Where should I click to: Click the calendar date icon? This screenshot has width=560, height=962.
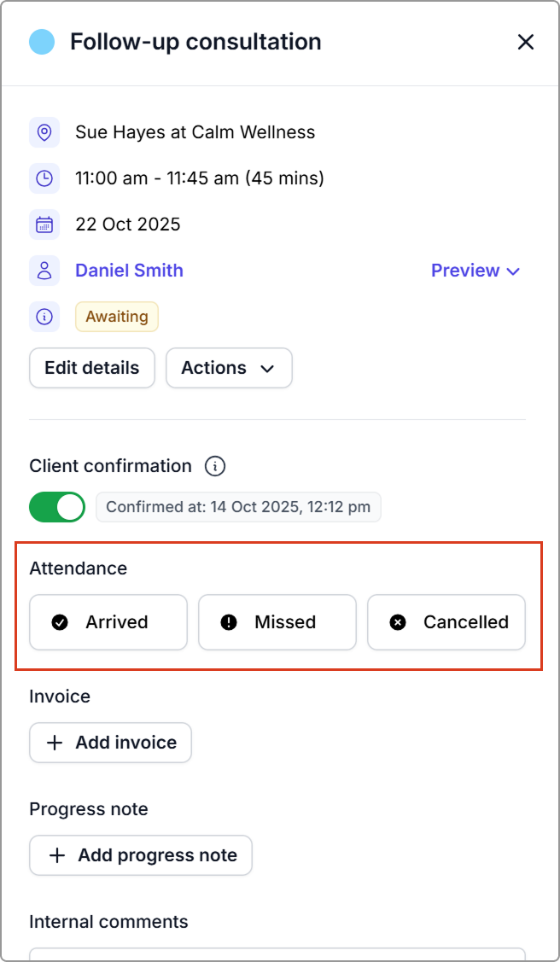[44, 224]
